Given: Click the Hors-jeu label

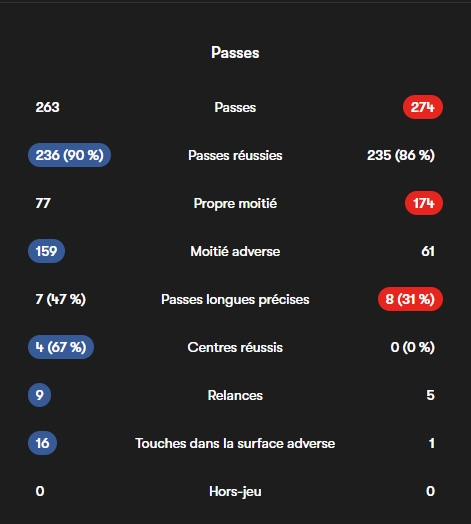Looking at the screenshot, I should pos(235,491).
